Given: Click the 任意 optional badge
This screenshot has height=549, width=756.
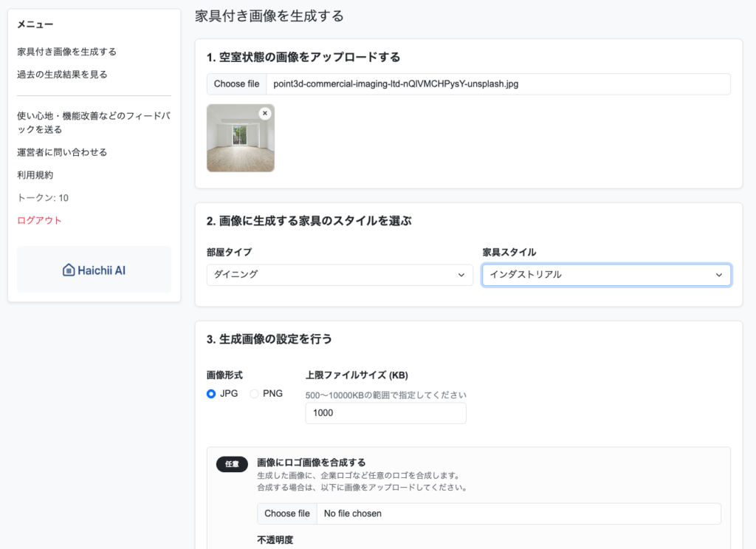Looking at the screenshot, I should 232,464.
